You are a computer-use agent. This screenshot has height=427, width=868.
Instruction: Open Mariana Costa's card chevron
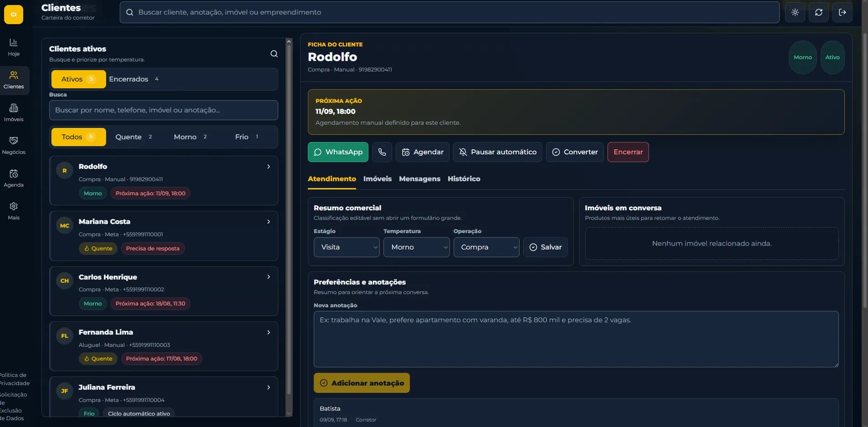269,222
